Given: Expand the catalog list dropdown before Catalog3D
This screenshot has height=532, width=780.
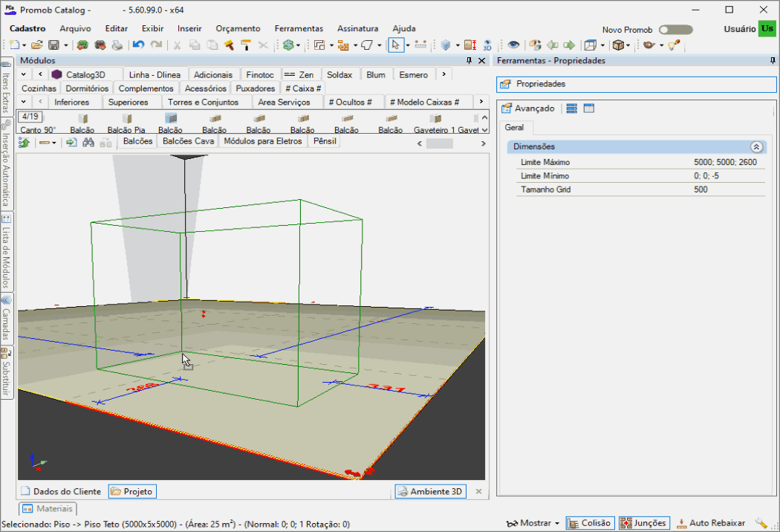Looking at the screenshot, I should (23, 74).
